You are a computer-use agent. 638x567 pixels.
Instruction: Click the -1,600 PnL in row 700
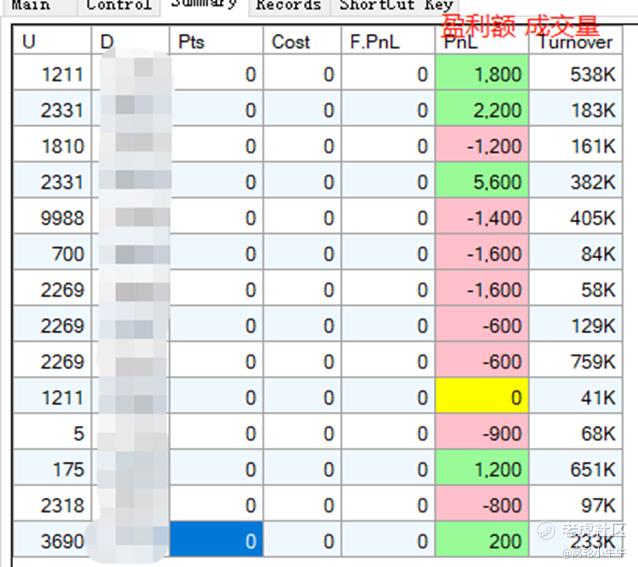click(482, 252)
